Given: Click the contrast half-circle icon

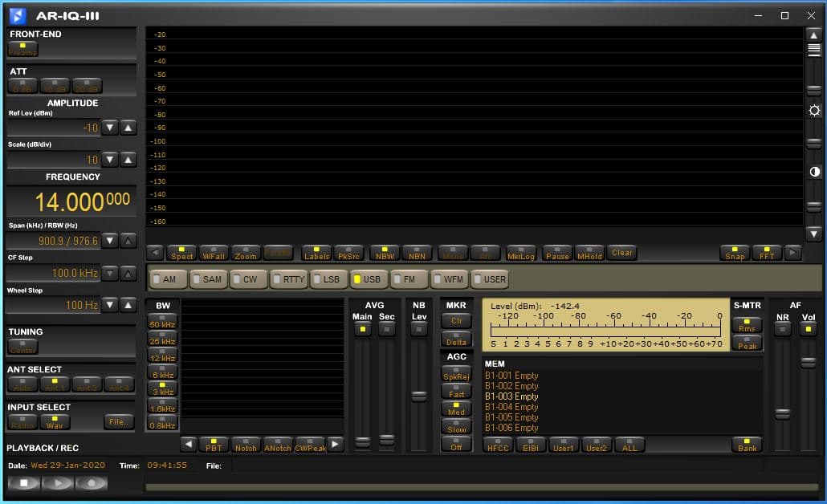Looking at the screenshot, I should pos(814,172).
